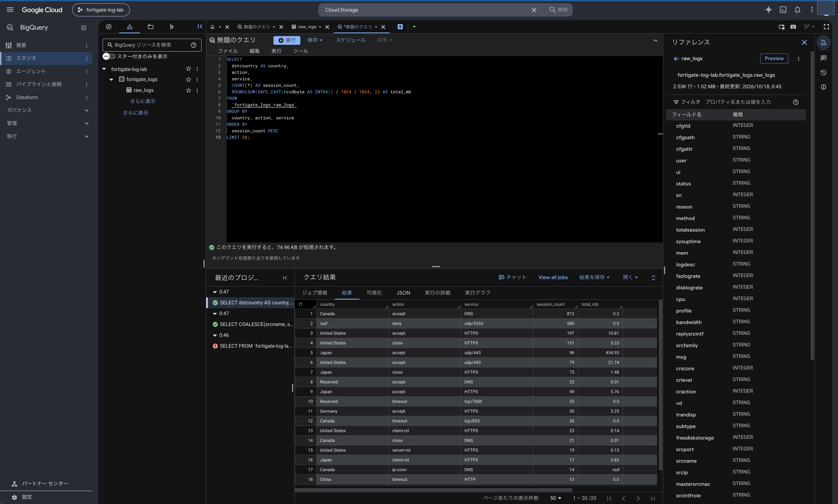Click スケジュール button
The height and width of the screenshot is (504, 838).
click(x=351, y=40)
